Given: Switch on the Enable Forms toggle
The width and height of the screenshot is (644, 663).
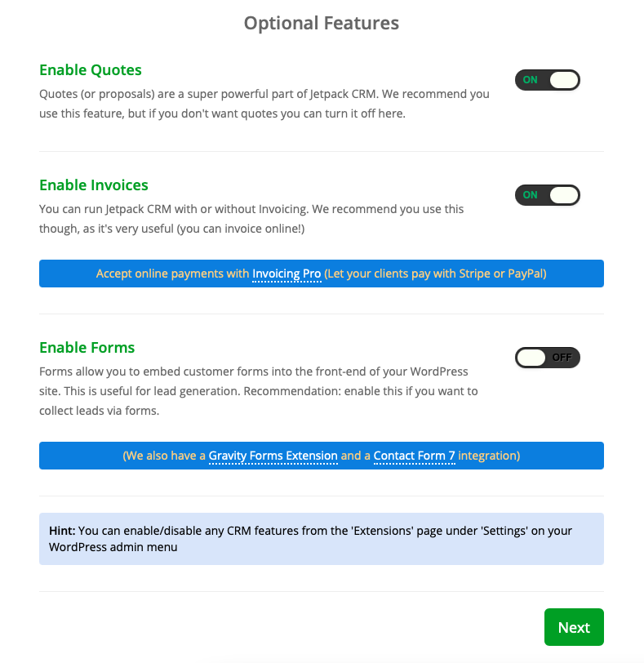Looking at the screenshot, I should [547, 358].
